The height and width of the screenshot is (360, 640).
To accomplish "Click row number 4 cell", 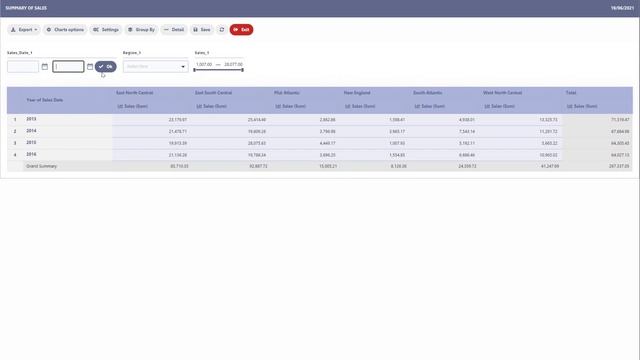I will click(15, 155).
